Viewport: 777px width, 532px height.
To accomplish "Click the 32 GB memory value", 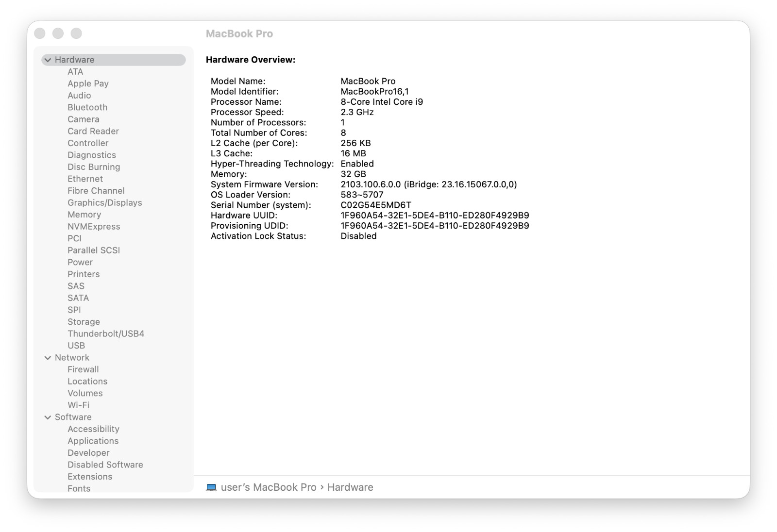I will tap(353, 174).
